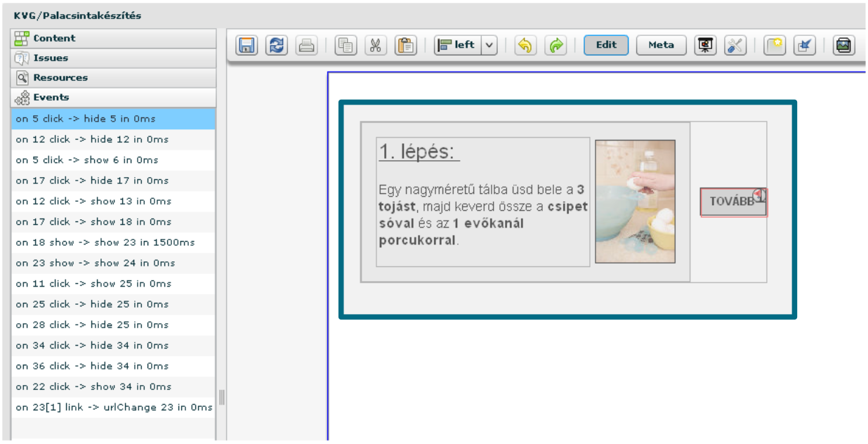Open the presentation preview icon
The image size is (868, 444).
point(705,46)
